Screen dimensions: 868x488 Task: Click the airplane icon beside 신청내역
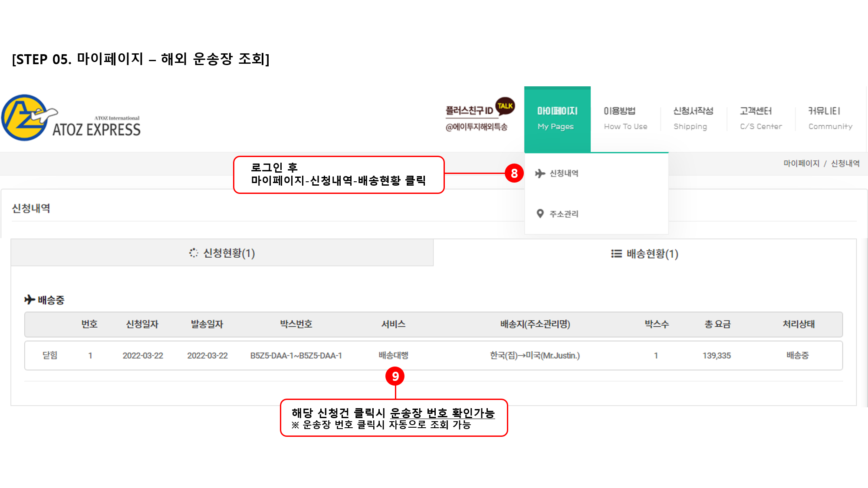coord(540,174)
